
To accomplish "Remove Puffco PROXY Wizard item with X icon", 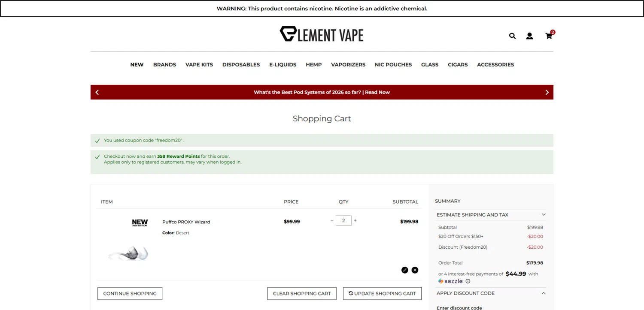I will (x=415, y=270).
